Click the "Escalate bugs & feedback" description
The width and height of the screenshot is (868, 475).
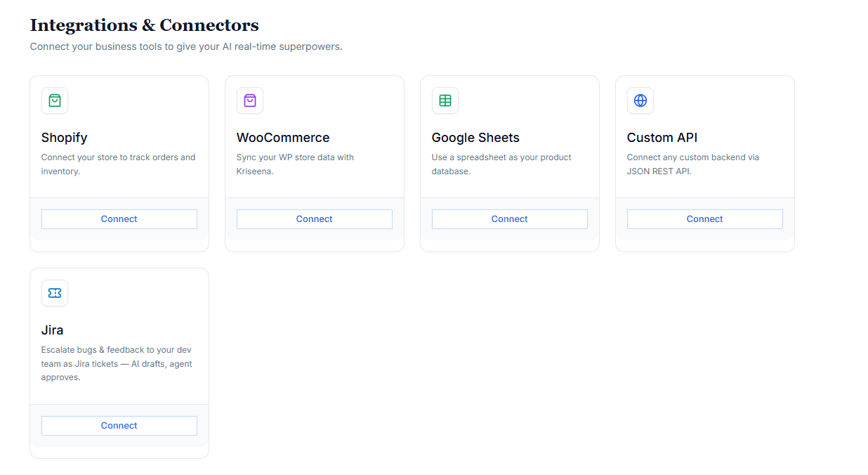click(117, 364)
